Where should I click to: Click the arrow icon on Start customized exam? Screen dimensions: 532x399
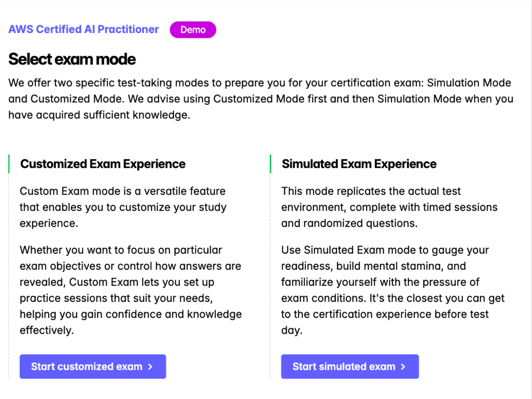150,366
